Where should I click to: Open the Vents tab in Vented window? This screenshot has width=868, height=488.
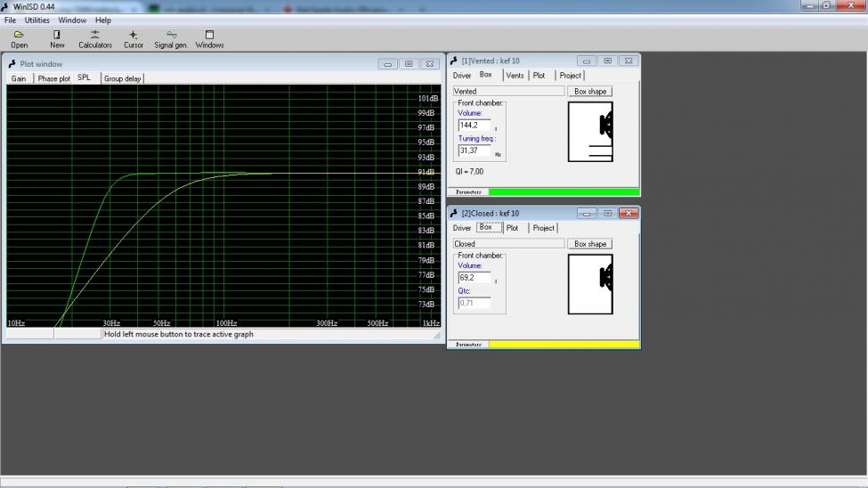tap(515, 76)
